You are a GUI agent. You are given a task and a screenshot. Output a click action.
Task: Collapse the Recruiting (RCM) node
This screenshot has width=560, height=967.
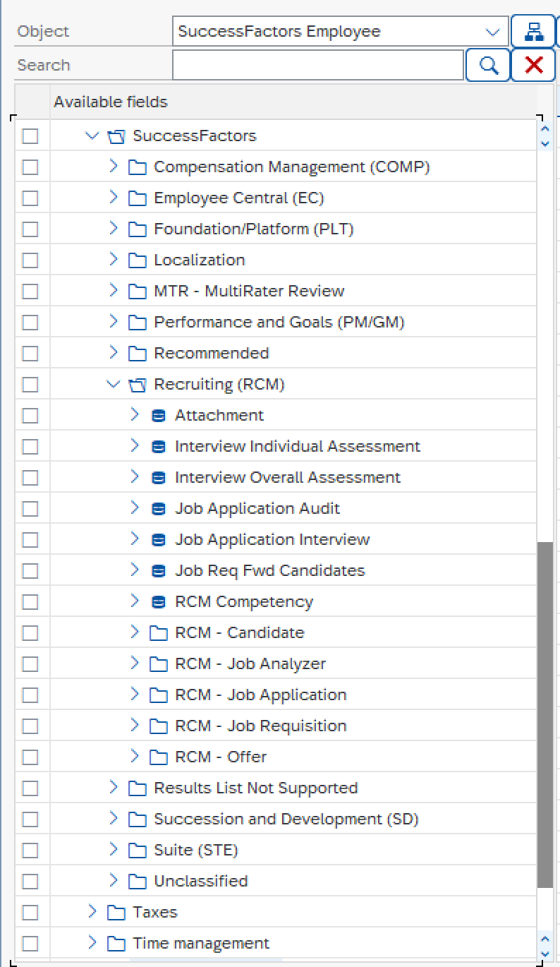tap(113, 384)
